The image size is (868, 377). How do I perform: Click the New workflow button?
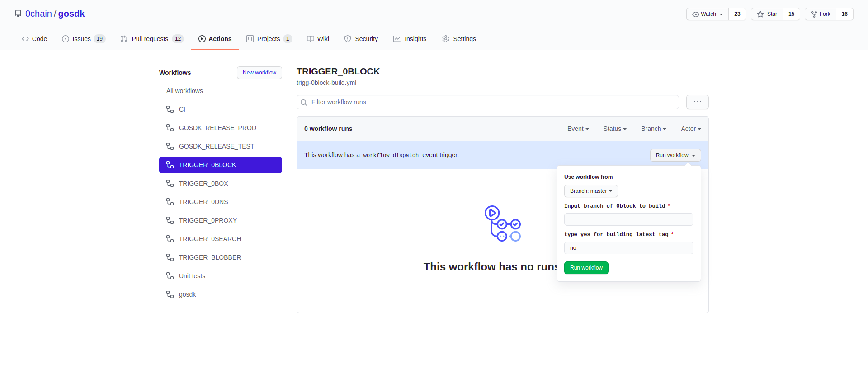pyautogui.click(x=259, y=73)
